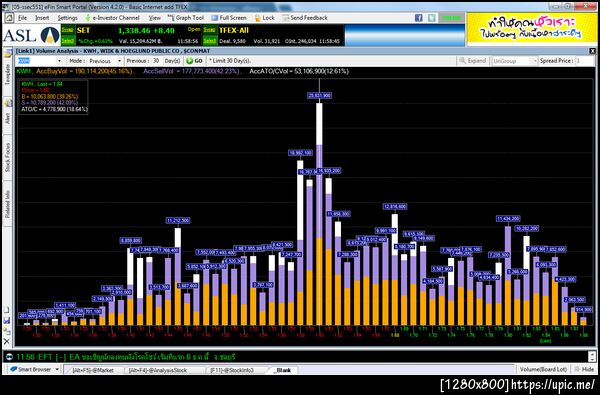Click the folder icon atop left sidebar

pyautogui.click(x=8, y=53)
